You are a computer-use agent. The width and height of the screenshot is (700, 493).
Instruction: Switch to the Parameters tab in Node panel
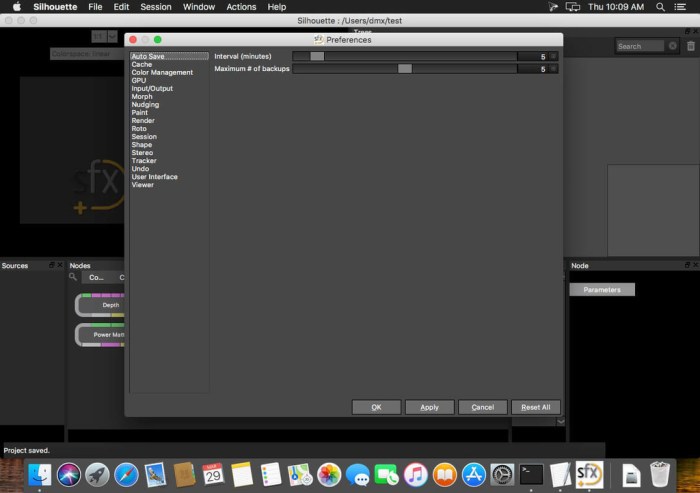pyautogui.click(x=602, y=289)
